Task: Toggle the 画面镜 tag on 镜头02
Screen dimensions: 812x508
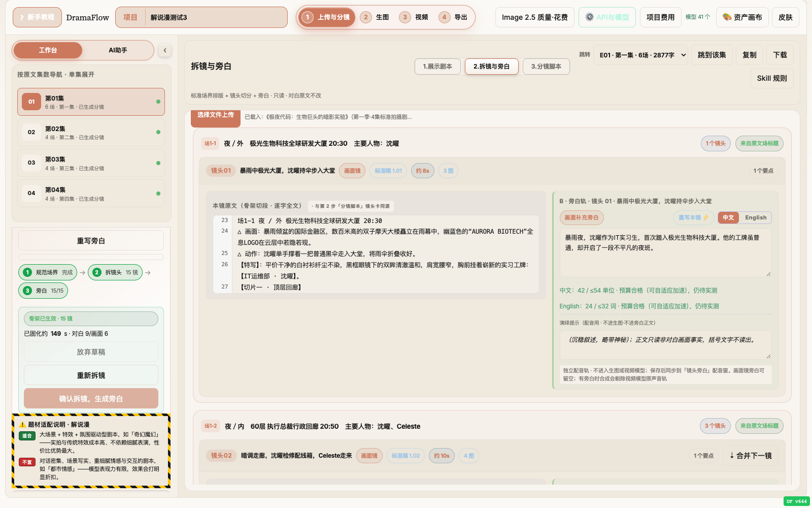Action: [x=369, y=456]
